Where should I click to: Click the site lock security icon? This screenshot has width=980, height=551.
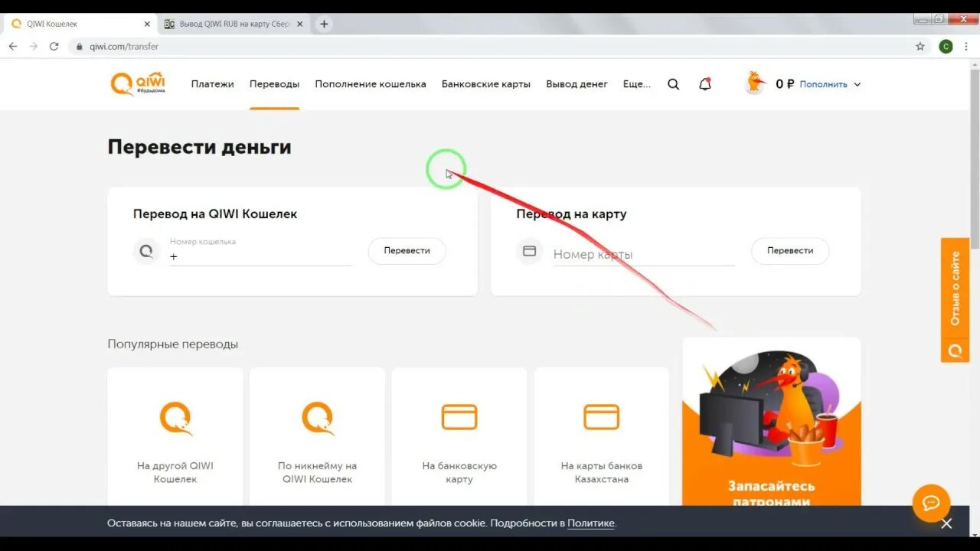point(80,47)
